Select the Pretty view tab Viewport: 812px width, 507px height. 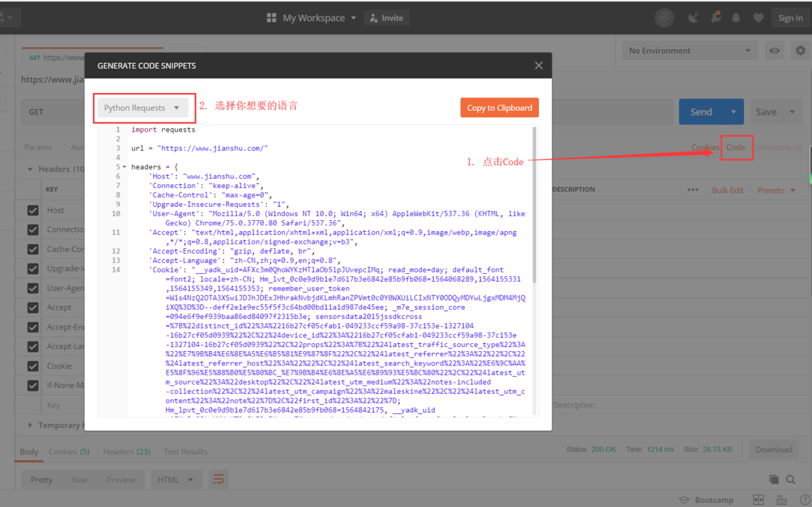point(41,479)
